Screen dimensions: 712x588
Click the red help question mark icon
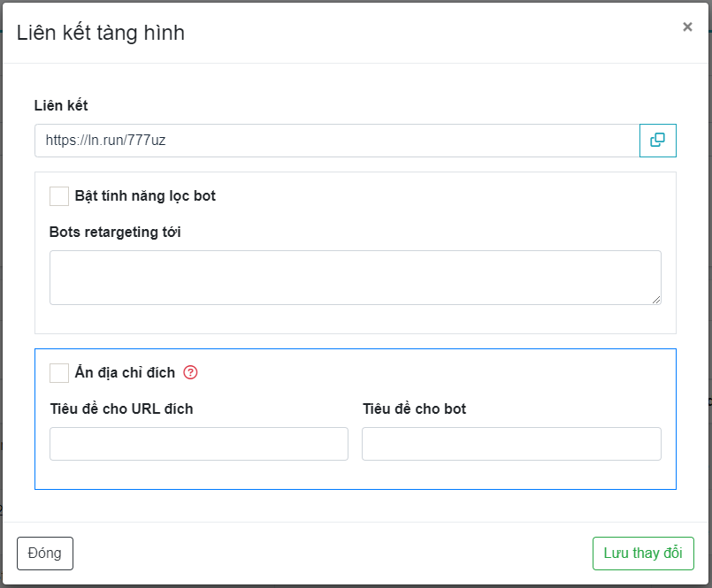pyautogui.click(x=190, y=372)
